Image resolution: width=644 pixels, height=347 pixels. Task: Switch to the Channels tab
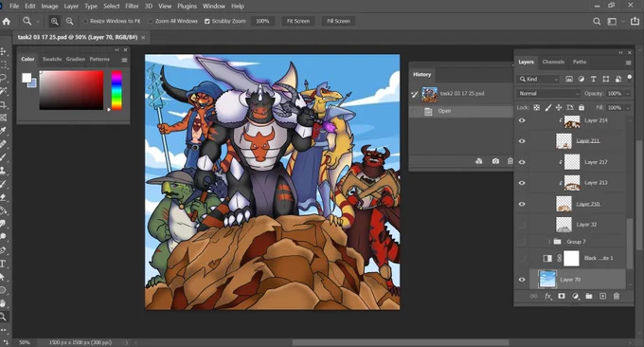553,62
